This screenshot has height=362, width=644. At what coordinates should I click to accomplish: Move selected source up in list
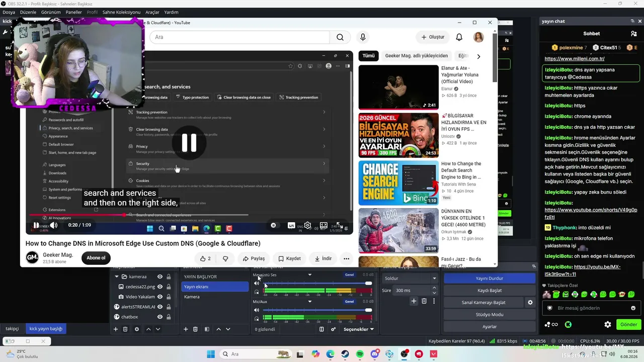(x=148, y=329)
